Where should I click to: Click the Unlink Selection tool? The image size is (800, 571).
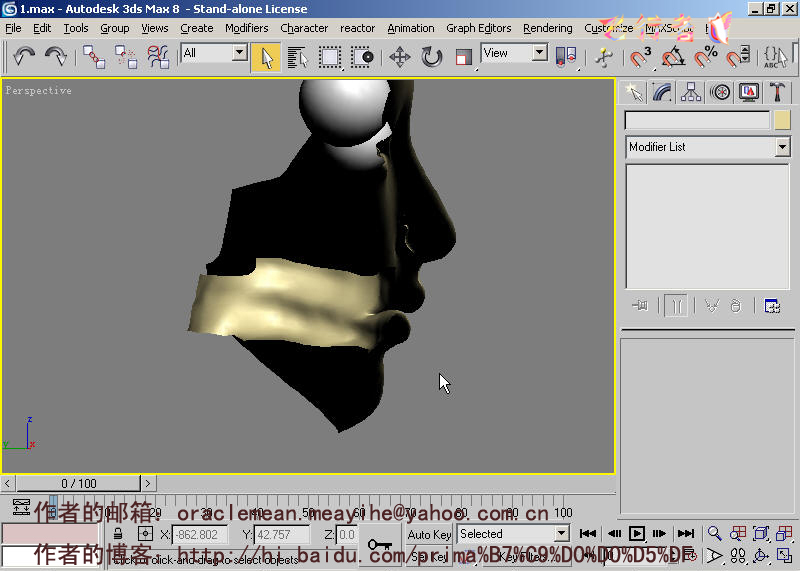pyautogui.click(x=126, y=56)
